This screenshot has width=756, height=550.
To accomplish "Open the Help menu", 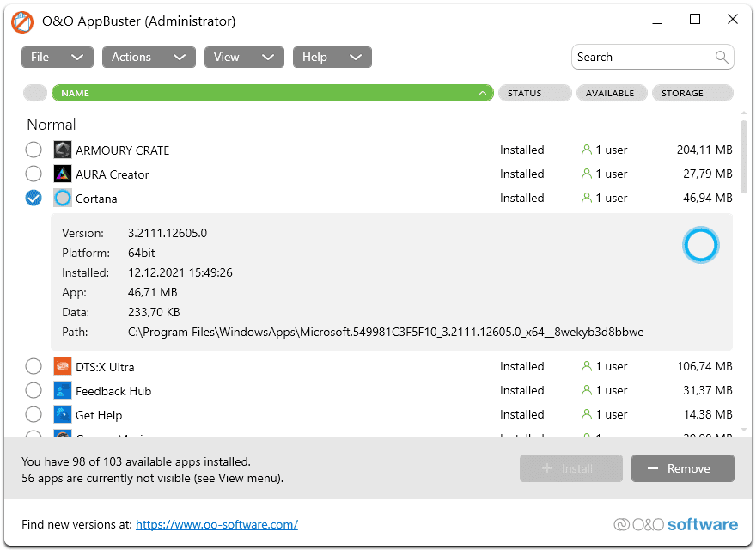I will click(x=332, y=57).
